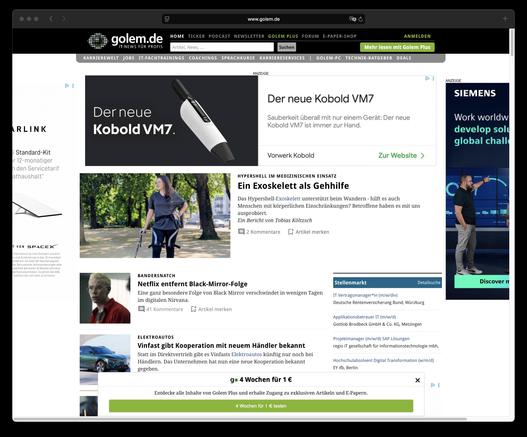The image size is (527, 437).
Task: Click the Mehr lesen mit Golem Plus button
Action: (397, 47)
